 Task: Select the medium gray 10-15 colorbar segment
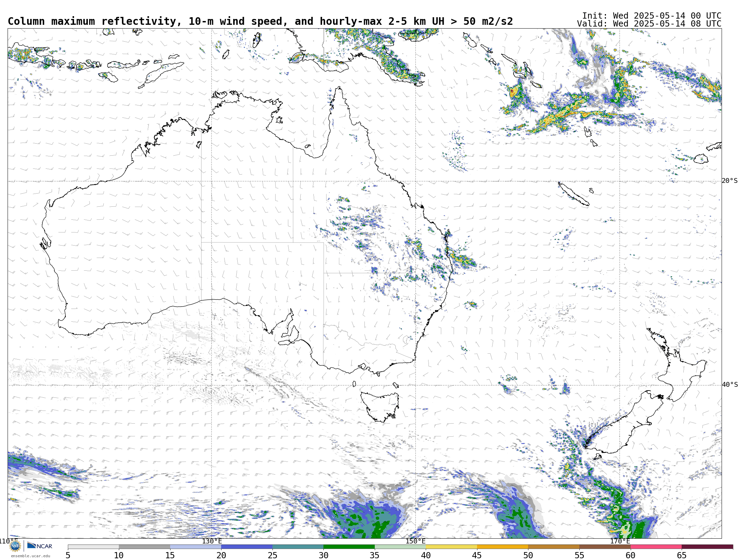point(144,547)
